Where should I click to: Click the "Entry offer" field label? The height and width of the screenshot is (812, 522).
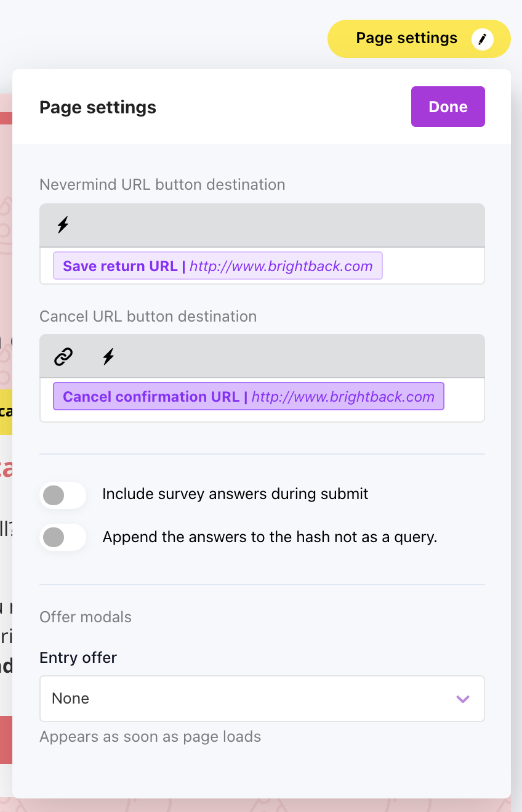(78, 658)
